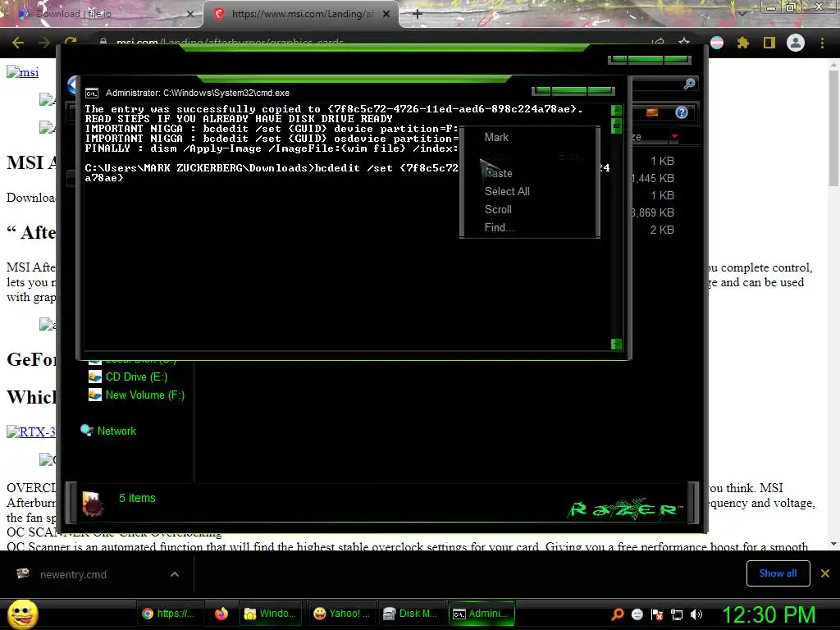Choose Find... in the cmd context menu
Viewport: 840px width, 630px height.
click(x=500, y=228)
